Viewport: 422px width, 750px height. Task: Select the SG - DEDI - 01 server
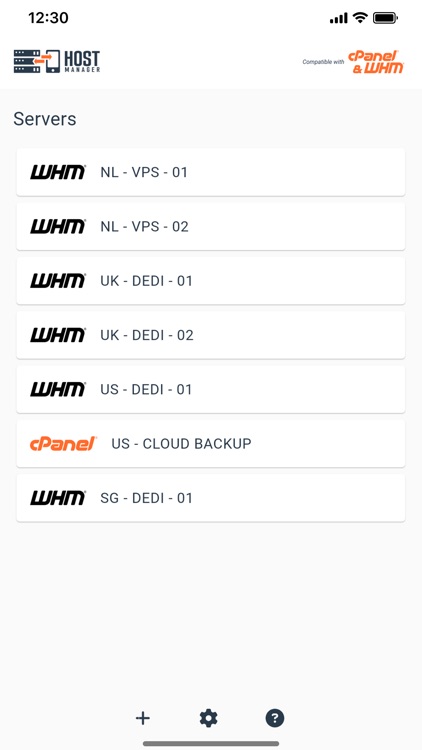point(211,498)
